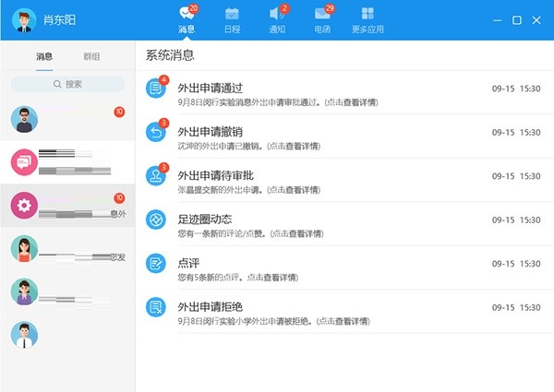The width and height of the screenshot is (554, 392).
Task: Click the red 10 badge on bearded man chat
Action: [x=119, y=112]
